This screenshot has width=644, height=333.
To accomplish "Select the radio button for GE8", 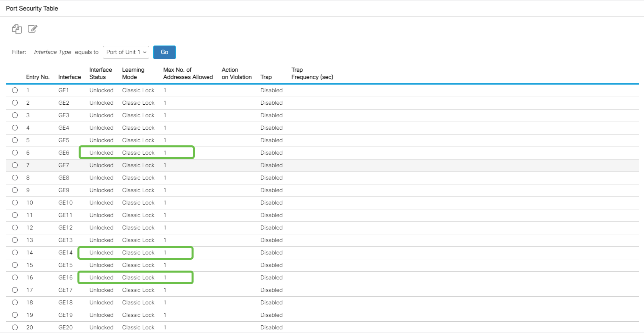I will (x=15, y=178).
